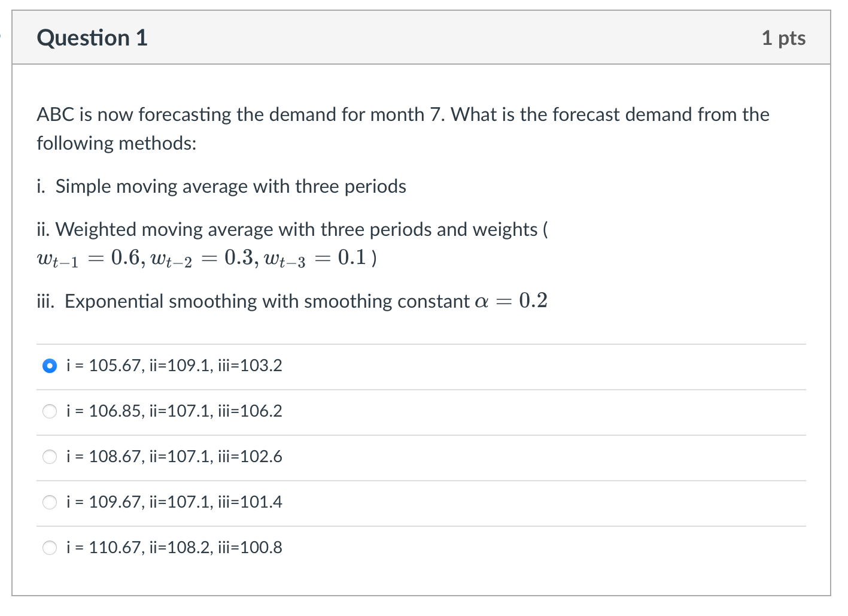Viewport: 848px width, 616px height.
Task: Choose radio button for i = 106.85 answer
Action: coord(50,411)
